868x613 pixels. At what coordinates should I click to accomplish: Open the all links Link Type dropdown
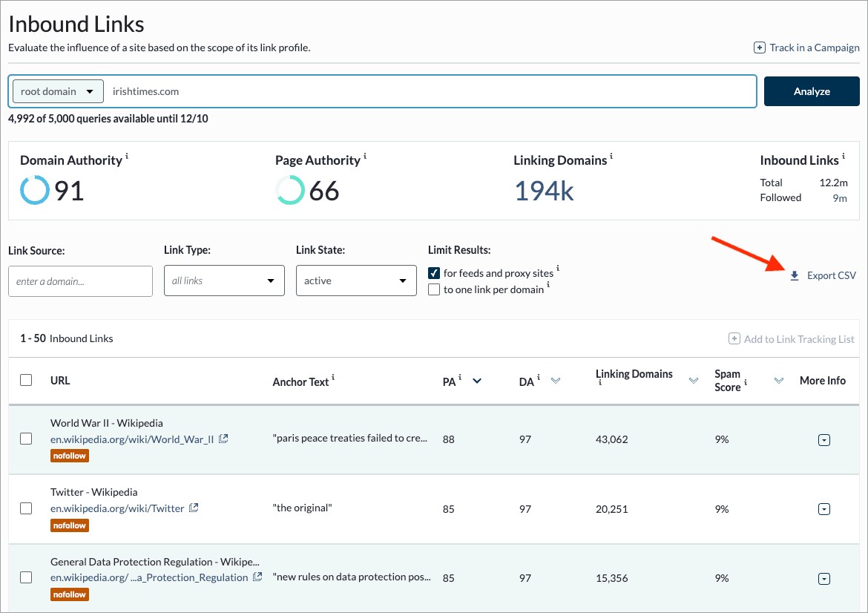224,281
